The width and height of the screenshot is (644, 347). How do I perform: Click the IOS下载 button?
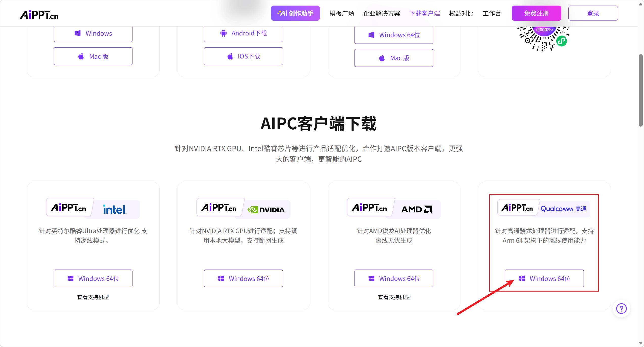(243, 56)
